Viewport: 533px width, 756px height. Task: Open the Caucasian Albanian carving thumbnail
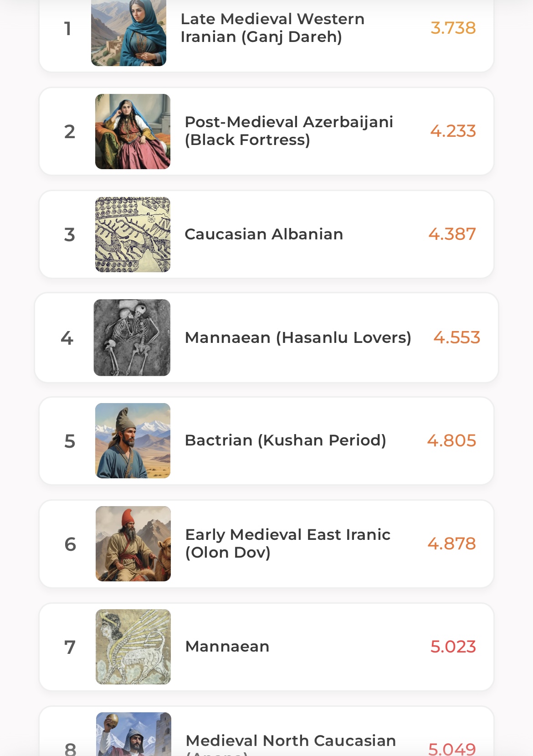pos(133,234)
